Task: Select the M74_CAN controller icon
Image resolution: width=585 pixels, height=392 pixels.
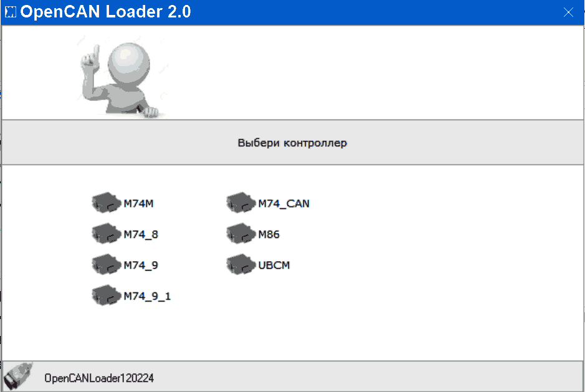Action: click(x=241, y=203)
